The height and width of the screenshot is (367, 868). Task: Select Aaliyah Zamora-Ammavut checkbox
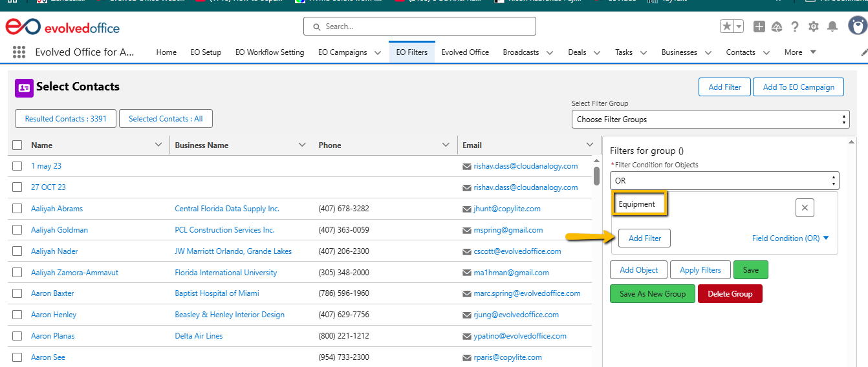point(17,273)
